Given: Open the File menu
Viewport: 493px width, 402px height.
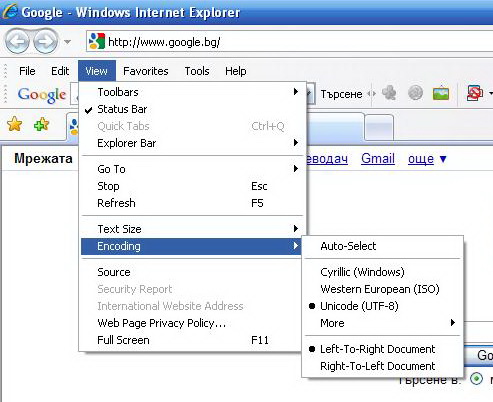Looking at the screenshot, I should (27, 71).
